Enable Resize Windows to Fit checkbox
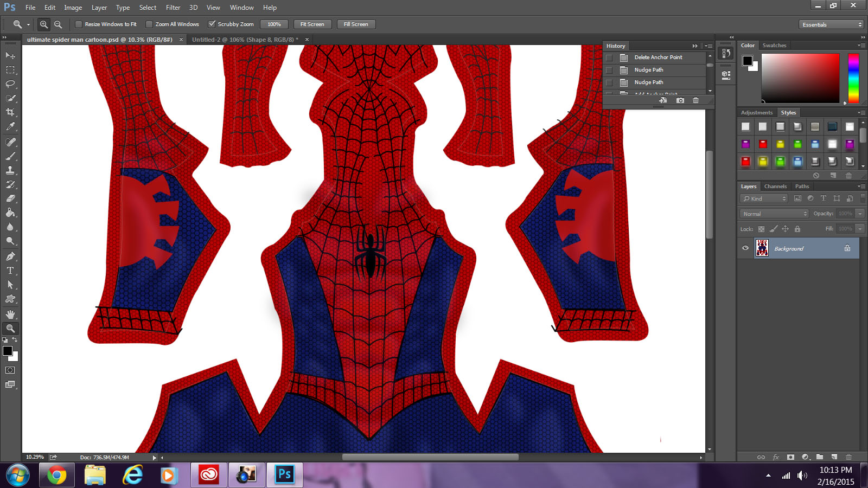The height and width of the screenshot is (488, 868). tap(79, 24)
